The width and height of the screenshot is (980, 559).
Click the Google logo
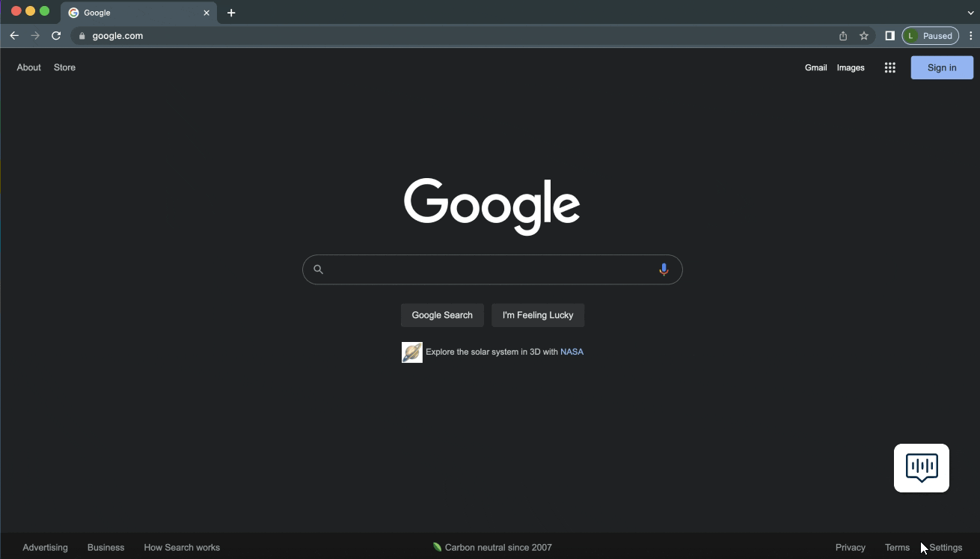(x=492, y=207)
